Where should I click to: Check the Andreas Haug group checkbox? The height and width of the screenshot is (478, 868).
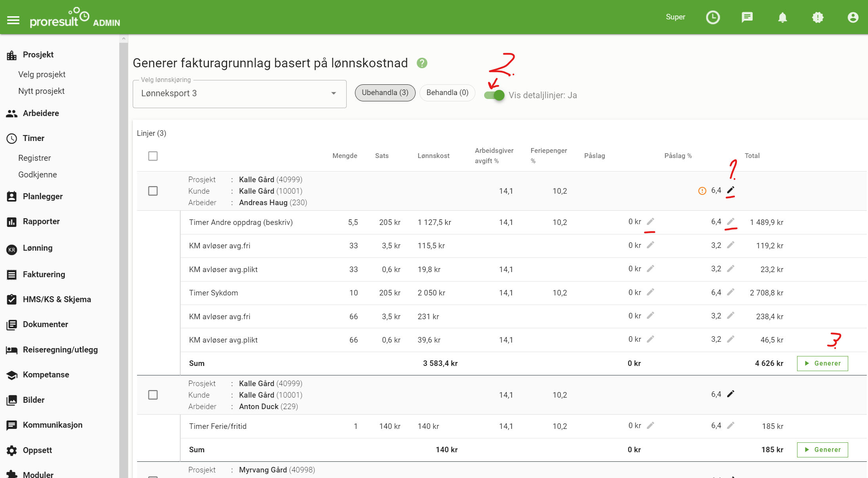pyautogui.click(x=153, y=191)
